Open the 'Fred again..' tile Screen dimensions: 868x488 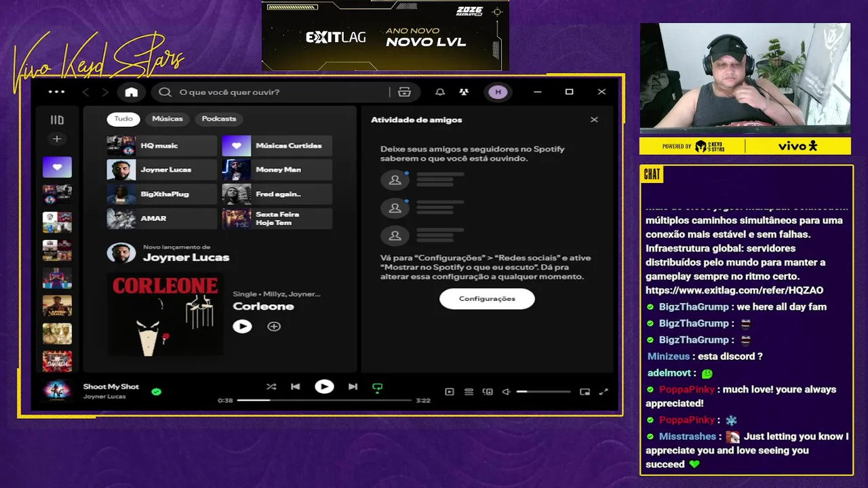(x=277, y=194)
